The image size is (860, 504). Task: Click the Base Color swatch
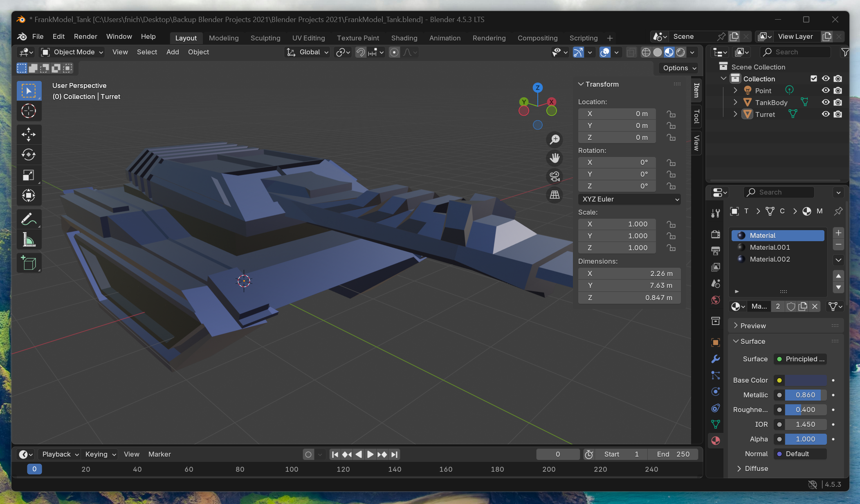[x=805, y=380]
